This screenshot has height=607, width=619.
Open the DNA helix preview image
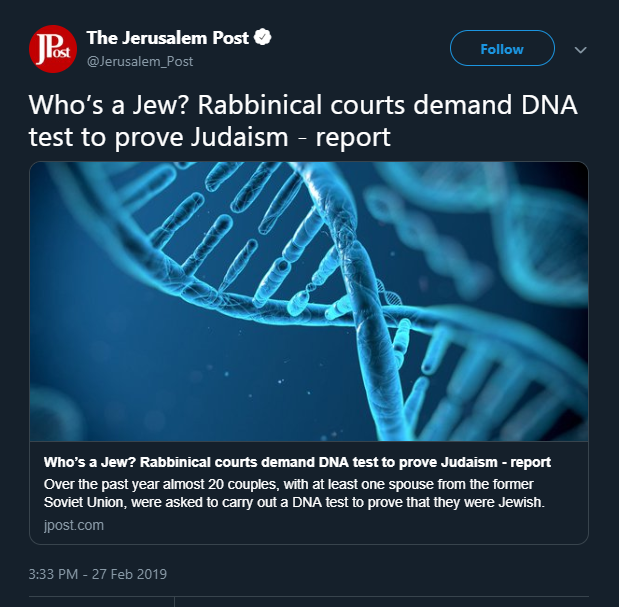tap(308, 301)
